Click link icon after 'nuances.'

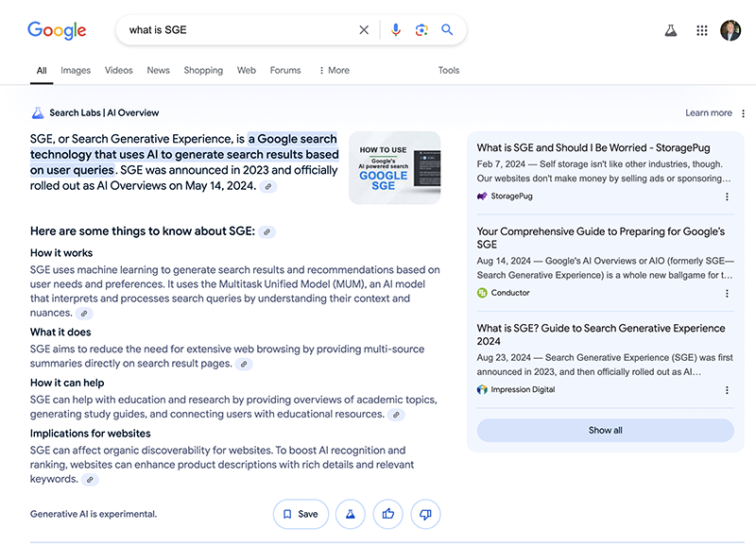84,314
